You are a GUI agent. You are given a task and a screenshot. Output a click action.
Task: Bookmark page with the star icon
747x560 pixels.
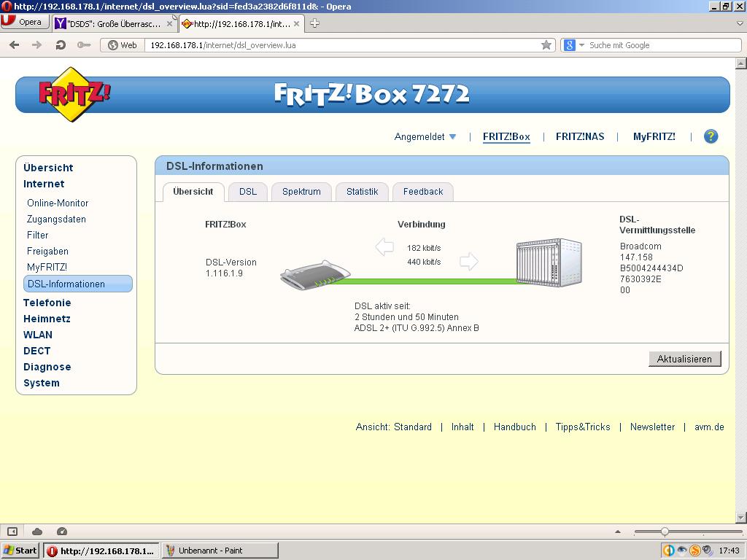546,45
